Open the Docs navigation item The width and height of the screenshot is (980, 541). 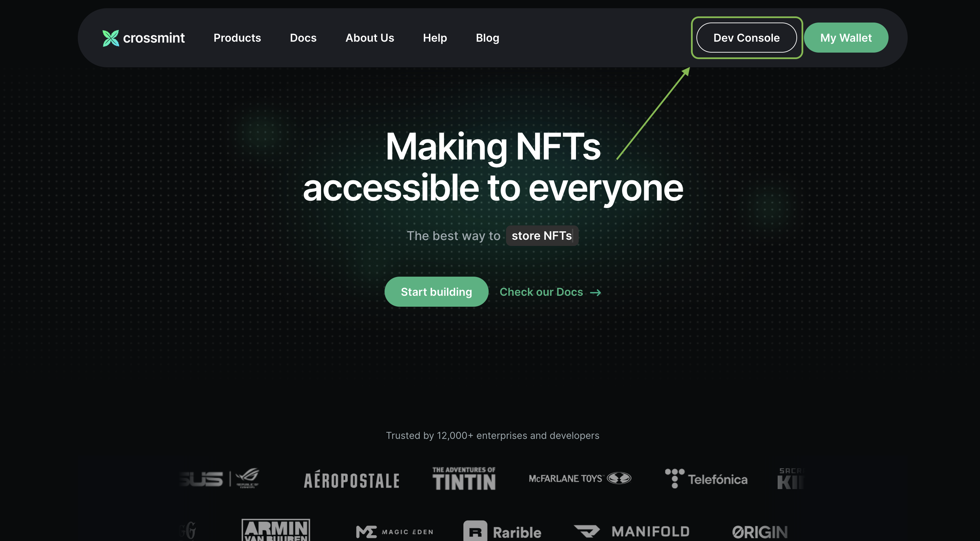click(x=303, y=38)
